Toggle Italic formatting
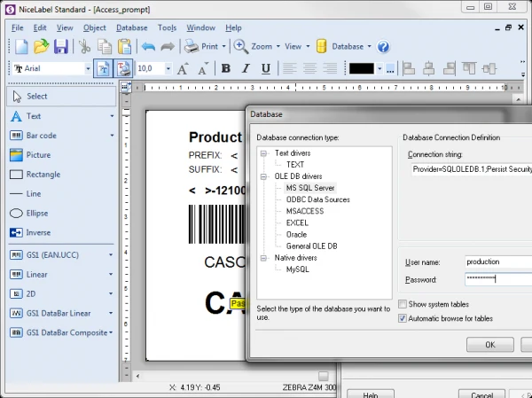This screenshot has height=398, width=532. pos(246,69)
